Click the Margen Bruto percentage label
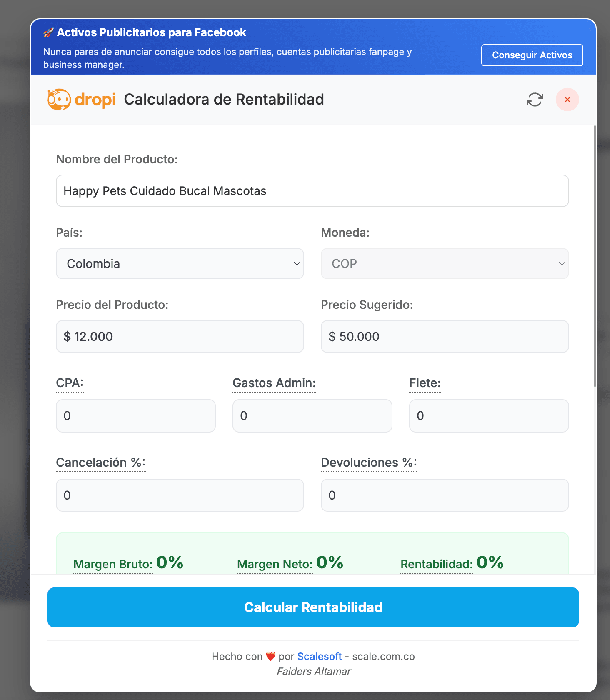Viewport: 610px width, 700px height. click(113, 564)
